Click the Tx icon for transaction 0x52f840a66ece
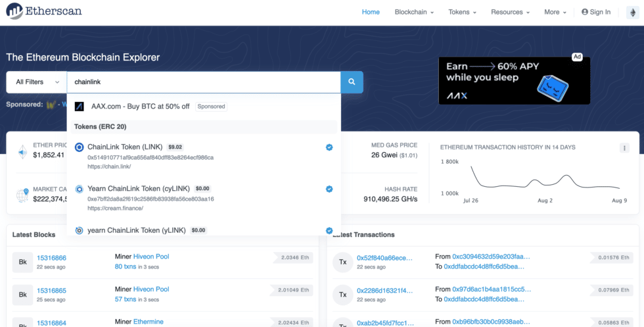 pyautogui.click(x=343, y=262)
